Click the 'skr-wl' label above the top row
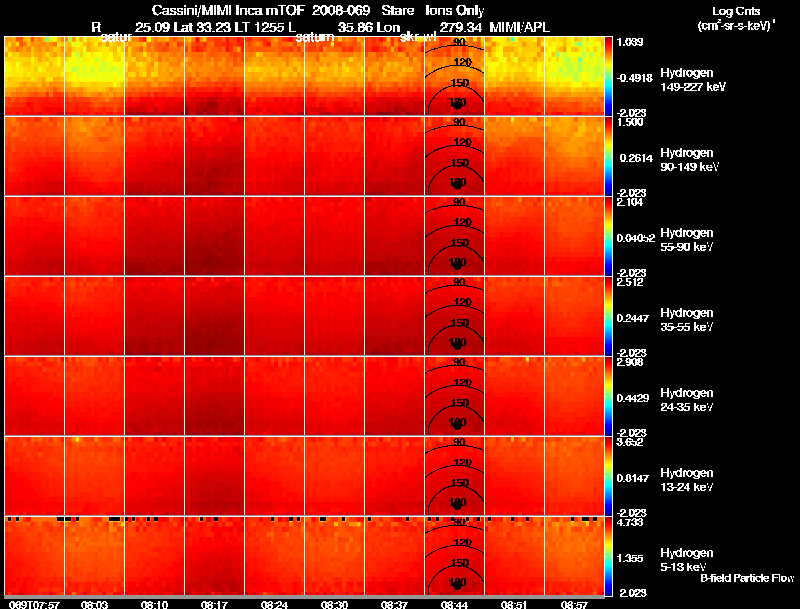The image size is (800, 609). [x=418, y=37]
